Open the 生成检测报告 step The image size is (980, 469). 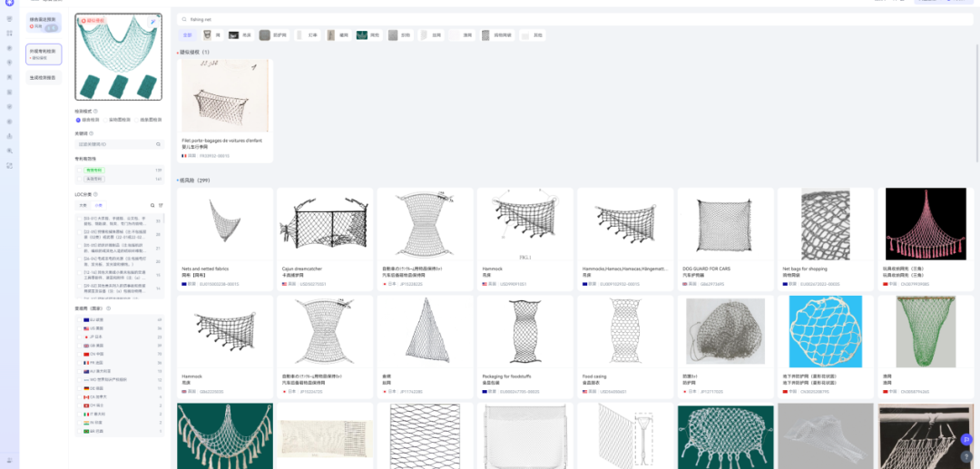pyautogui.click(x=44, y=78)
